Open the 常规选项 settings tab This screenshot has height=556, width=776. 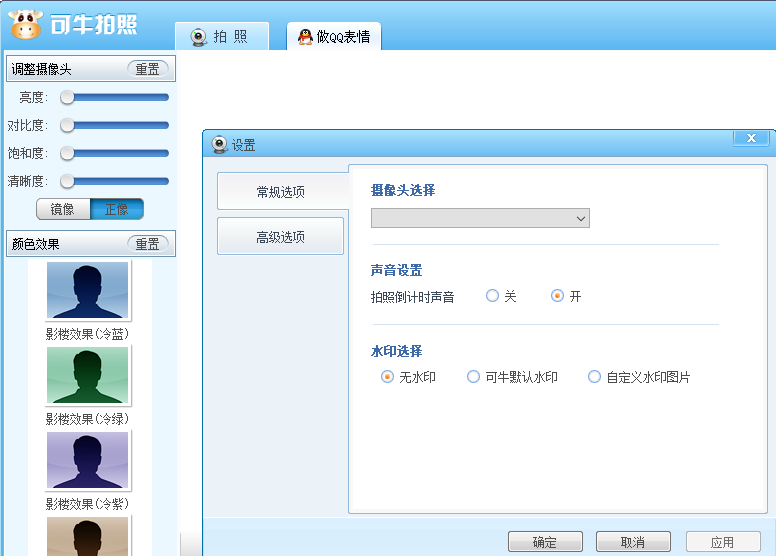click(x=281, y=192)
